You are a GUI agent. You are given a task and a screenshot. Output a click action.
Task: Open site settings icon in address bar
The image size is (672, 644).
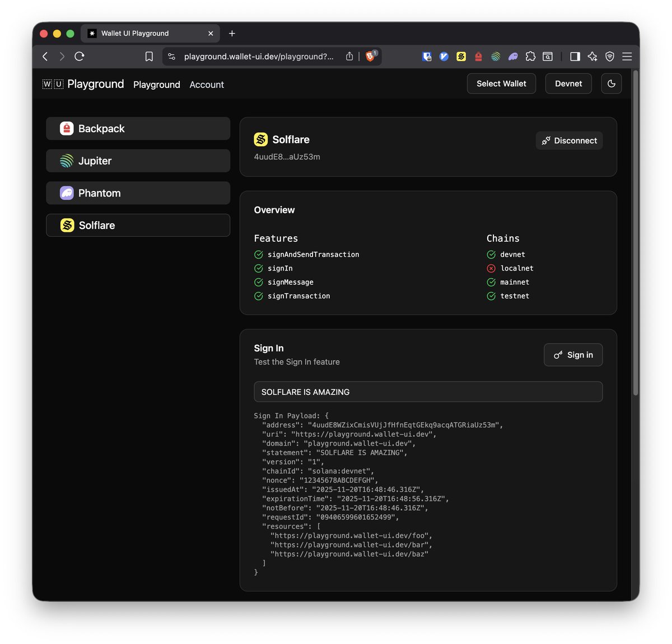172,57
